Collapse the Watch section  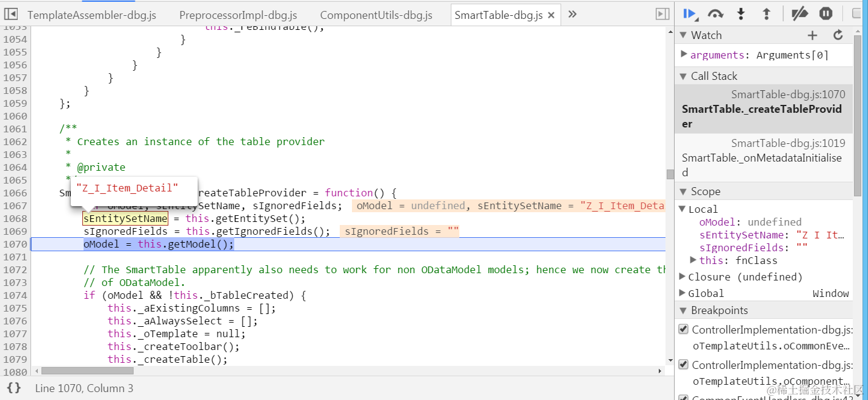[x=682, y=35]
